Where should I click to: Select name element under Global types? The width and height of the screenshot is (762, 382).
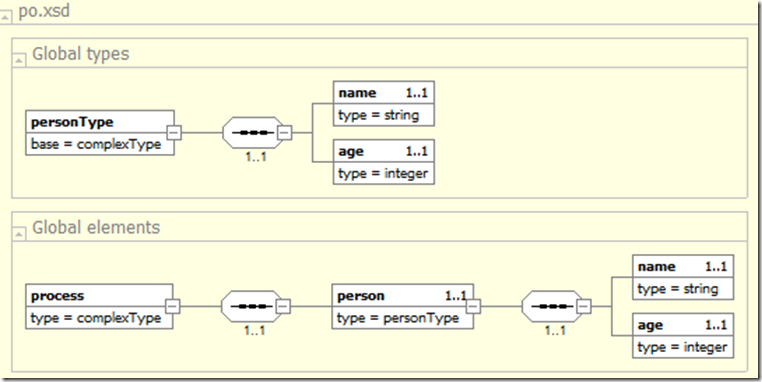point(383,104)
